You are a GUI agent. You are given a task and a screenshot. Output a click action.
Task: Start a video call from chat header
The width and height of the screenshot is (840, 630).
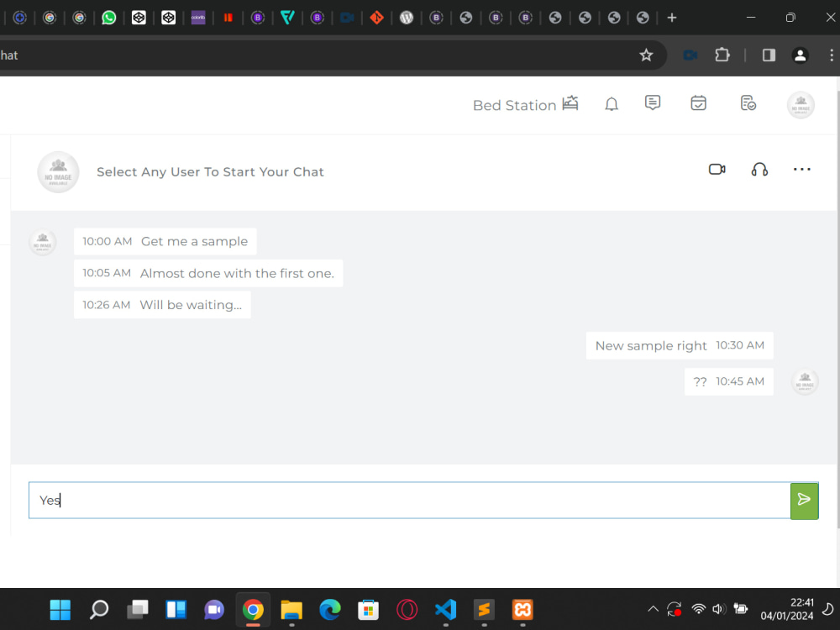(717, 170)
